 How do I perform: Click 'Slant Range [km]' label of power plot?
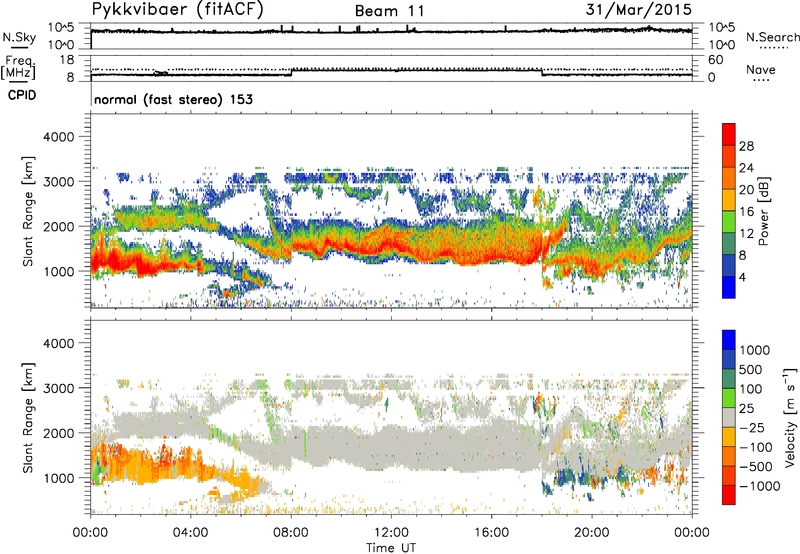click(x=28, y=211)
